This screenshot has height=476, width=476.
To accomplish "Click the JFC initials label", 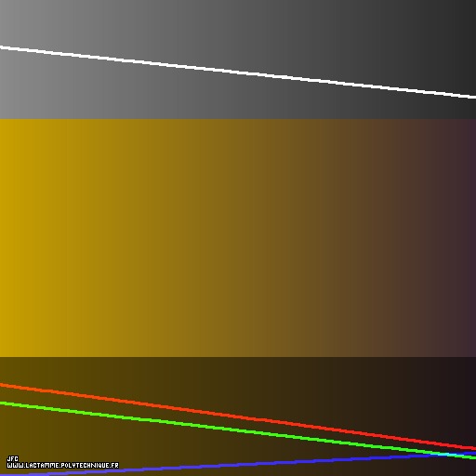I will tap(13, 458).
